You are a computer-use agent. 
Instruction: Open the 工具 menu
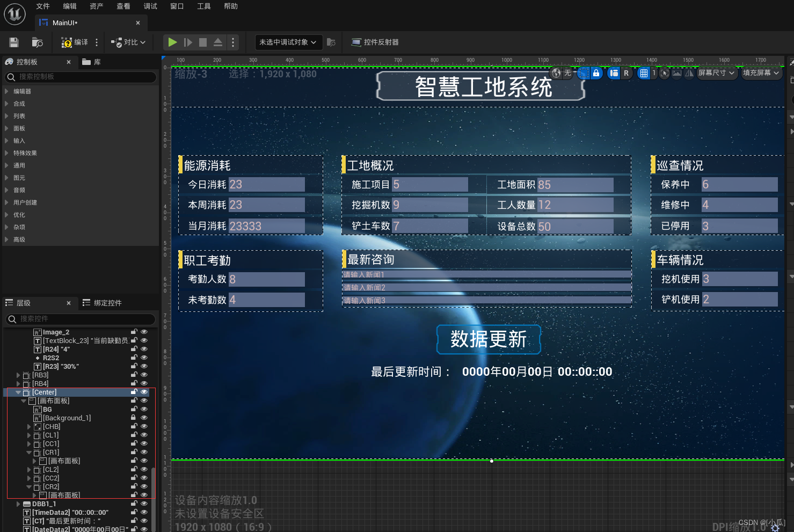pos(204,6)
